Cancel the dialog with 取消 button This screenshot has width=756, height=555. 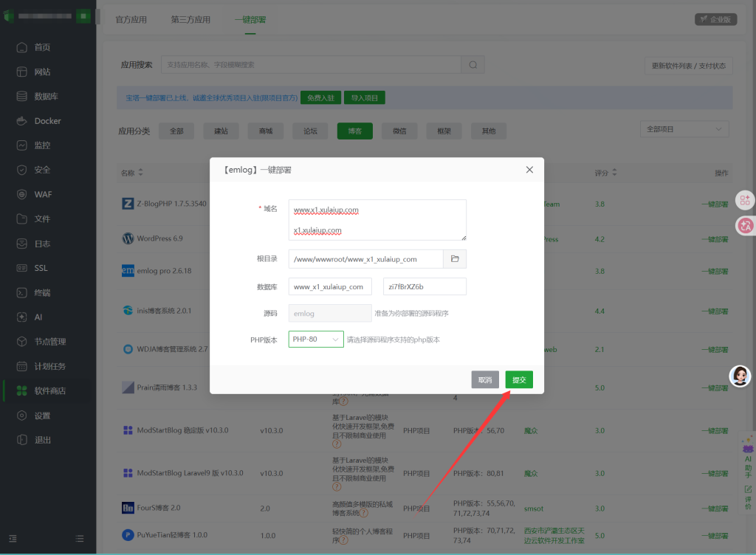coord(485,379)
